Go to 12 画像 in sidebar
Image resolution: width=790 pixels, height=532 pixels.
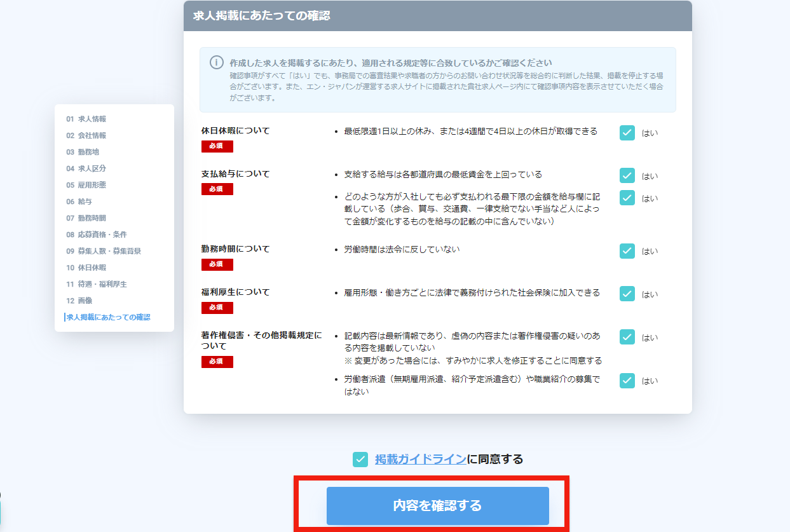[x=79, y=301]
